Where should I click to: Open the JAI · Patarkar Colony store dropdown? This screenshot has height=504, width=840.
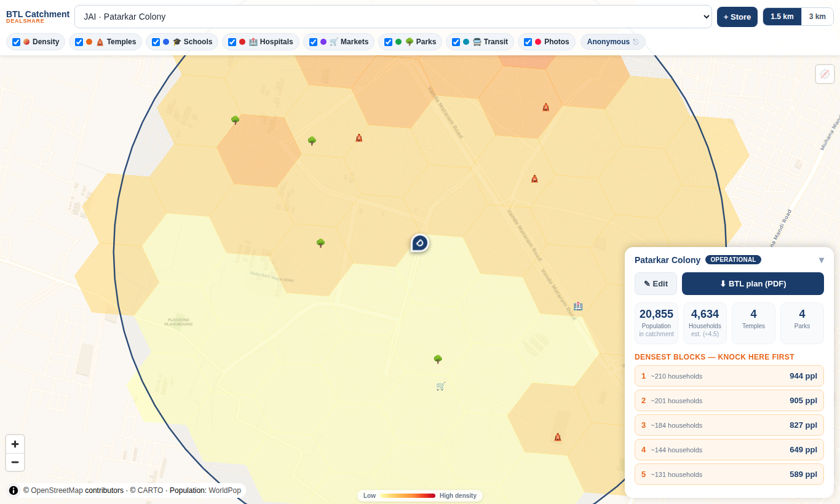(x=393, y=17)
